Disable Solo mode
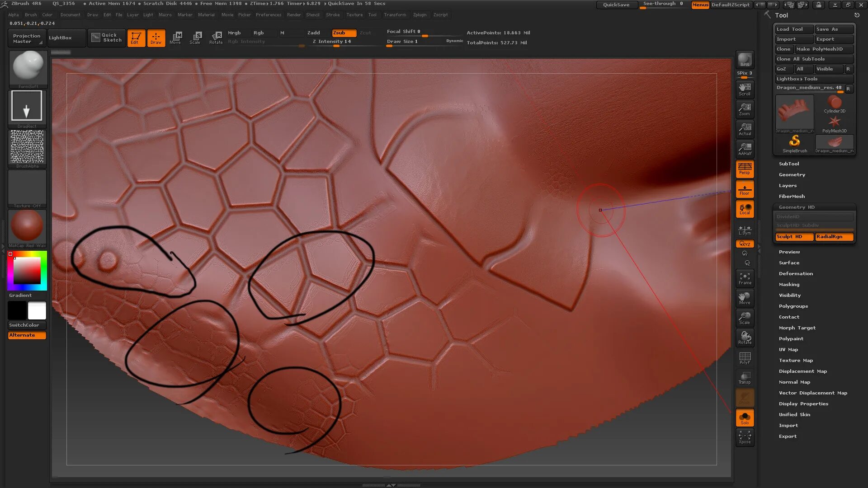This screenshot has height=488, width=868. [x=745, y=418]
